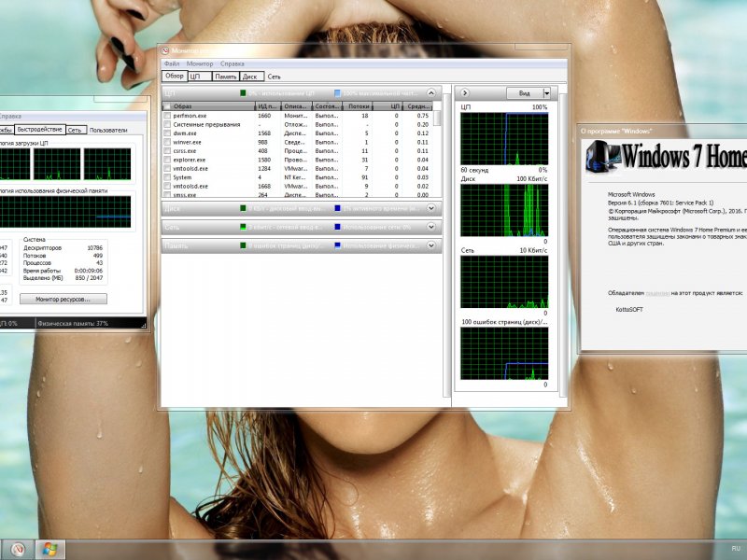The image size is (747, 560).
Task: Click PID 1580 in the explorer.exe row
Action: coord(264,160)
